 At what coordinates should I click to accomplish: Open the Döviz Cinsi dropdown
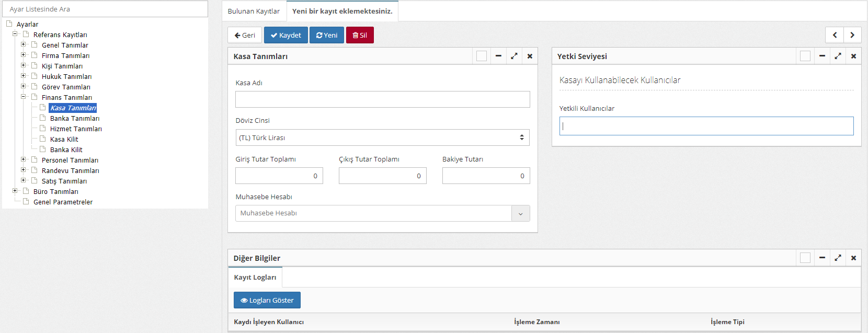coord(382,137)
